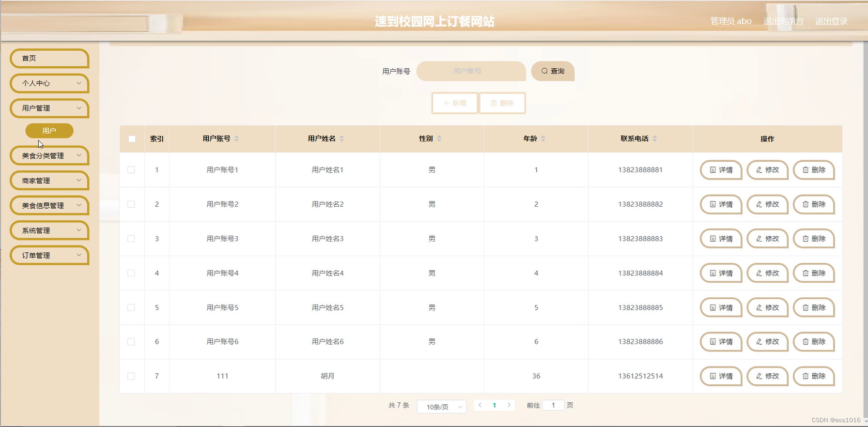Open 详情 for 用户账号4 row

pyautogui.click(x=721, y=273)
